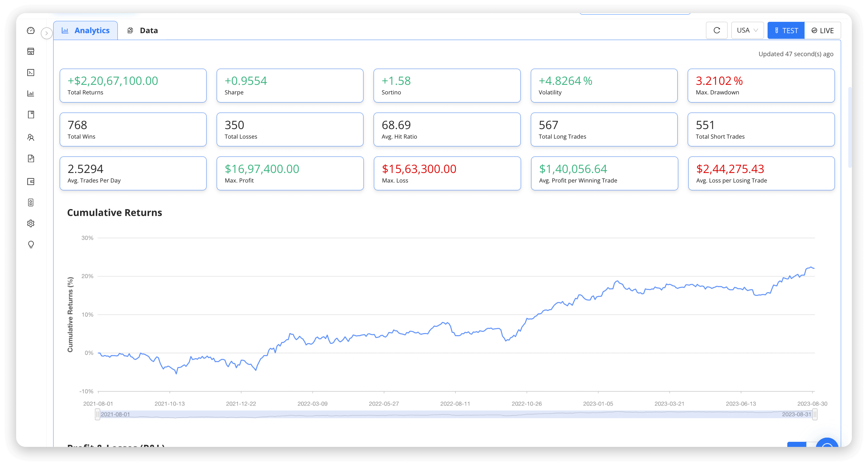The image size is (868, 466).
Task: Open the USA country dropdown
Action: coord(747,30)
